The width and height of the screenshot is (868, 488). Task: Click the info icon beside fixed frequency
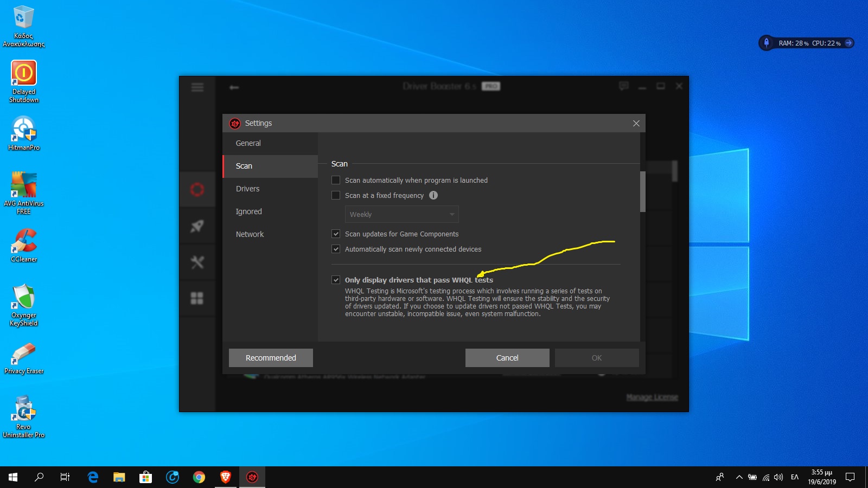coord(433,195)
